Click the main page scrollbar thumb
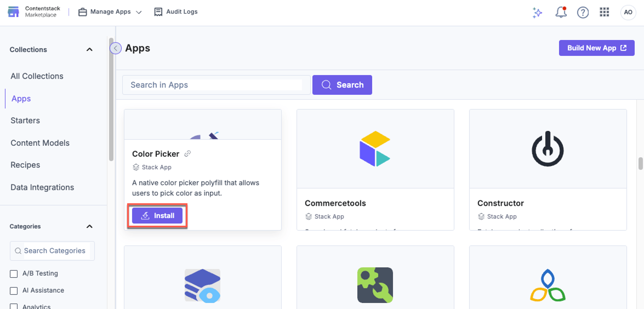This screenshot has height=309, width=644. 640,163
